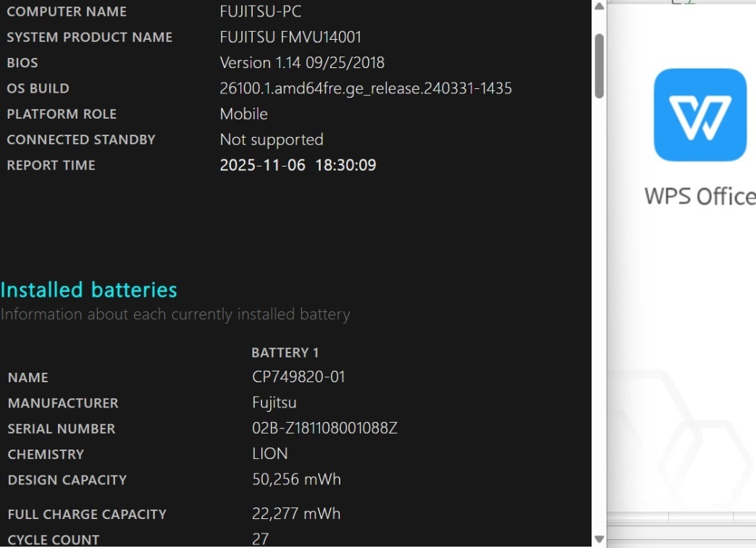Click the 'Not supported' connected standby value
This screenshot has height=548, width=756.
pos(272,140)
